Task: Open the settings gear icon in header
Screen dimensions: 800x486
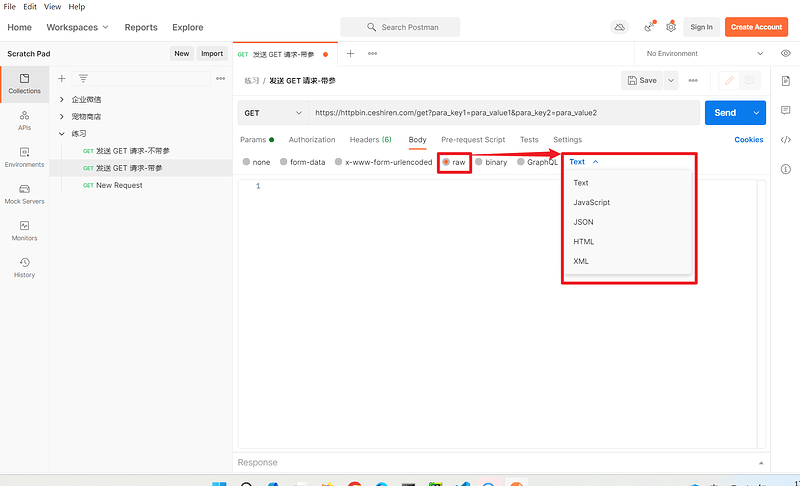Action: tap(671, 27)
